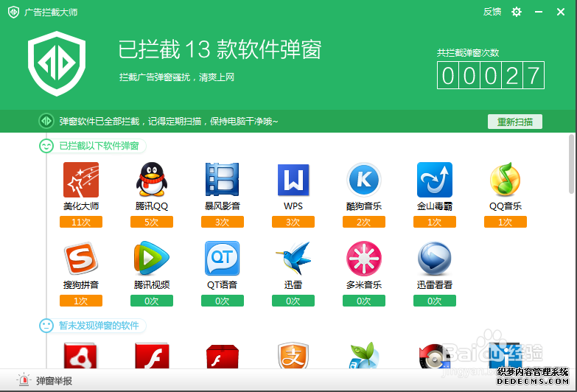Click the 已拦截以下软件弹窗 section header

99,146
